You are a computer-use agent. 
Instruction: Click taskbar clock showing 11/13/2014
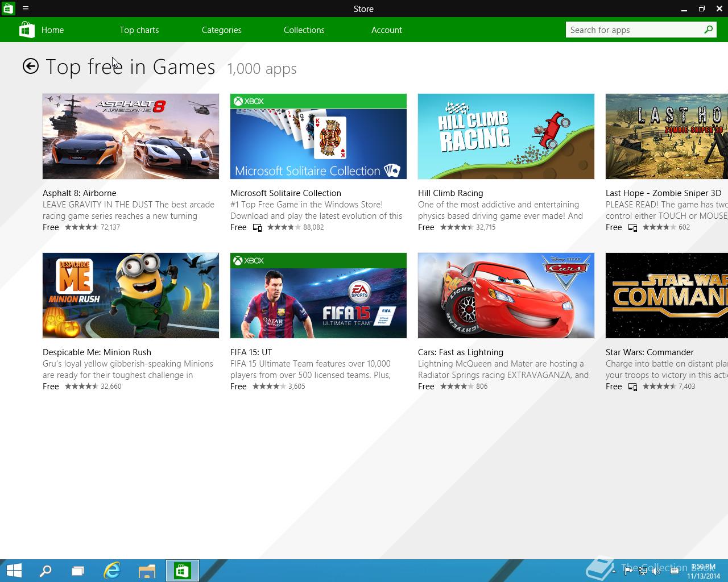[704, 571]
